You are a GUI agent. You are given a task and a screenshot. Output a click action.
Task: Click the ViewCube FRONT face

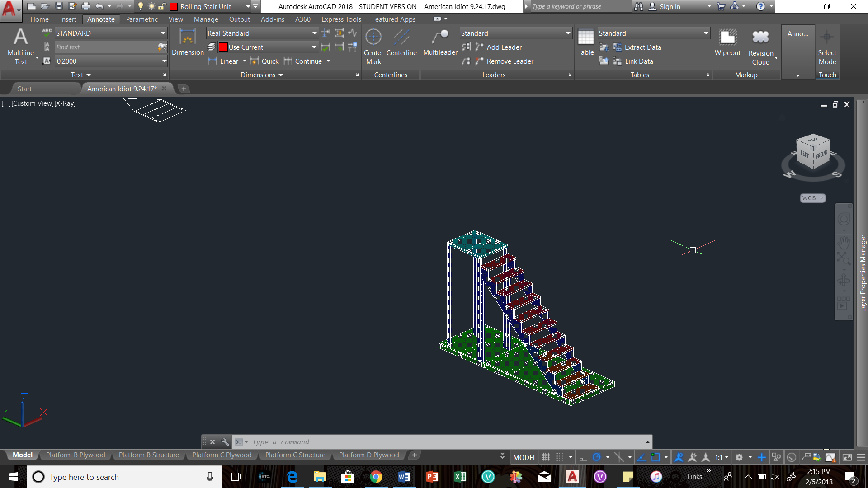(821, 156)
